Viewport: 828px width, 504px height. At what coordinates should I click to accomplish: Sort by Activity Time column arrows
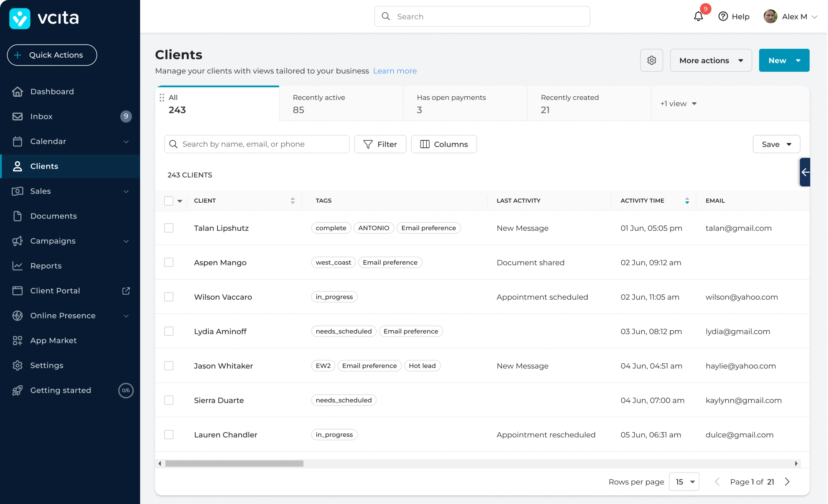point(687,200)
